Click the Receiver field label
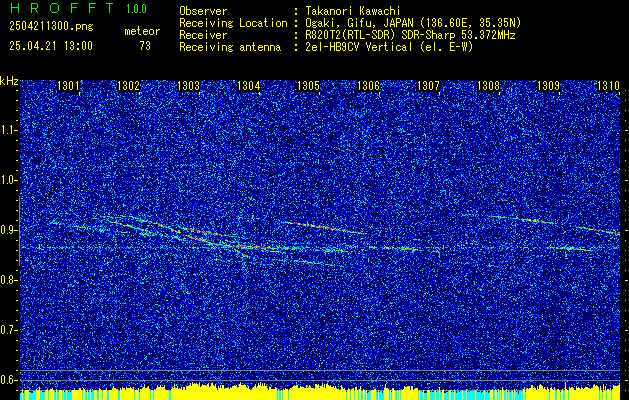629x400 pixels. coord(203,35)
